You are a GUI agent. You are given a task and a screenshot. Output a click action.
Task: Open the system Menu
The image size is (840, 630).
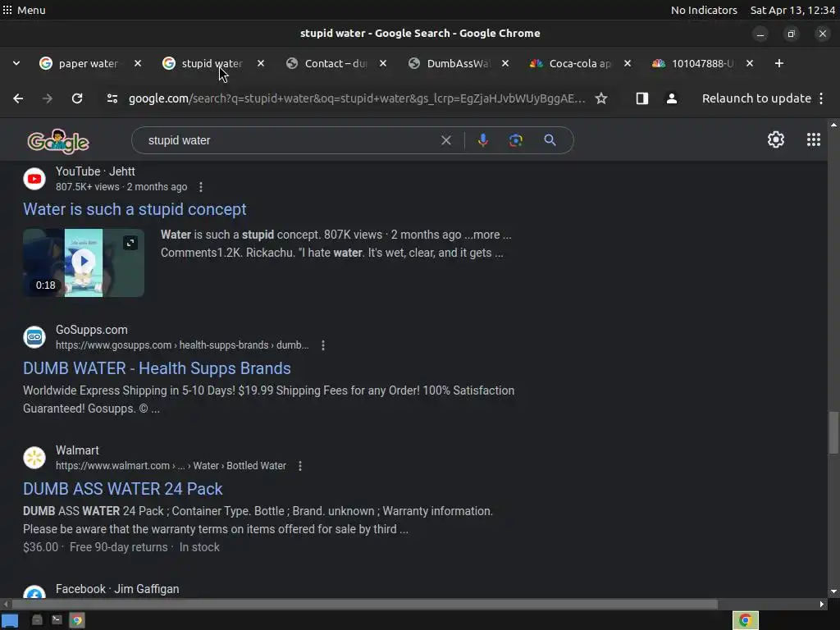[24, 10]
